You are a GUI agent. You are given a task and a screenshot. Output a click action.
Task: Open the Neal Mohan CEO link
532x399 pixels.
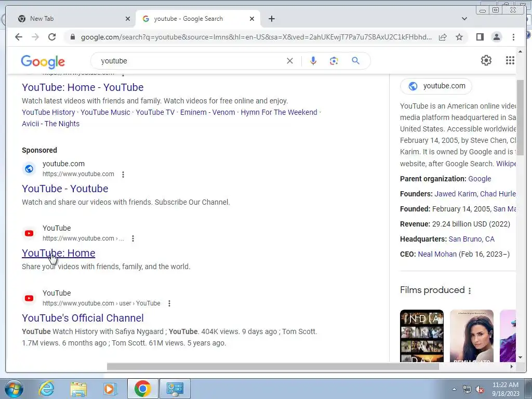click(437, 254)
